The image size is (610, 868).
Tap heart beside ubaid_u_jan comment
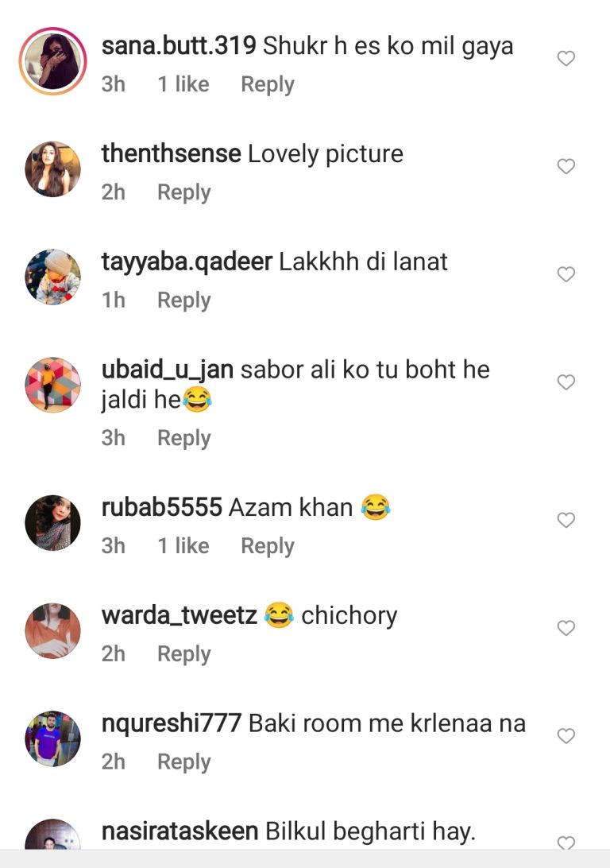pos(566,382)
